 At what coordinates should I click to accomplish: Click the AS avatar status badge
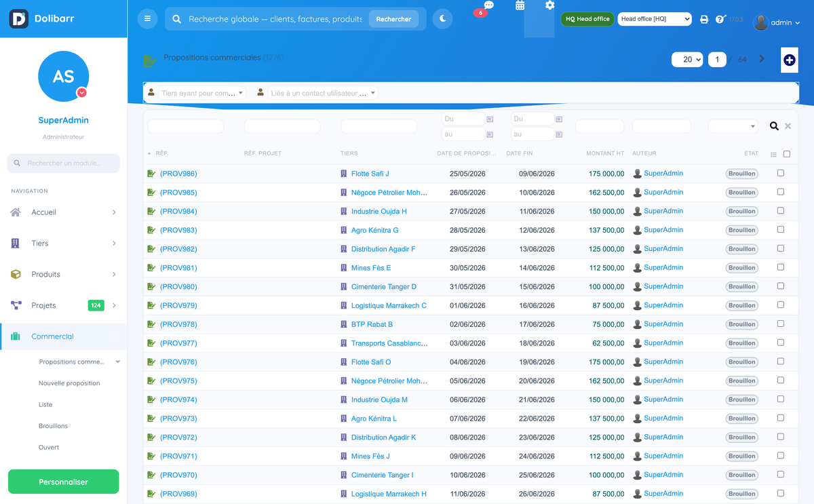point(81,93)
